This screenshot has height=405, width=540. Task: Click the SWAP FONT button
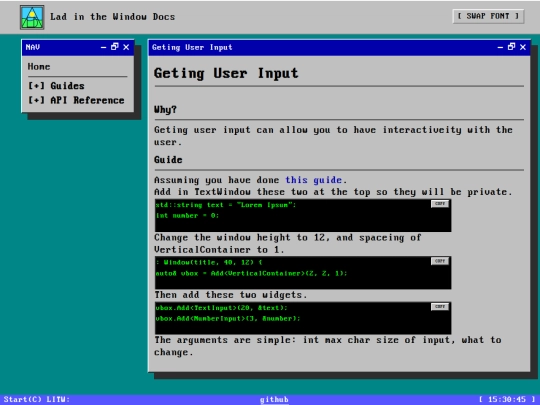click(x=488, y=16)
